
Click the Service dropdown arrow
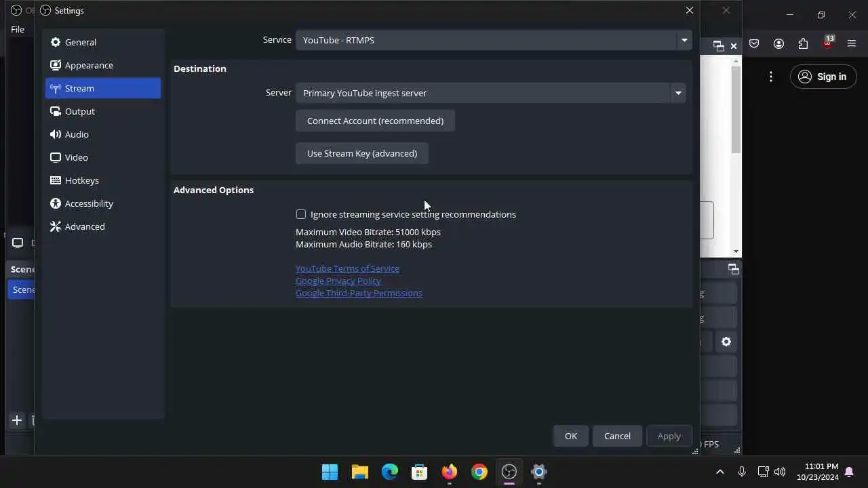pos(684,40)
